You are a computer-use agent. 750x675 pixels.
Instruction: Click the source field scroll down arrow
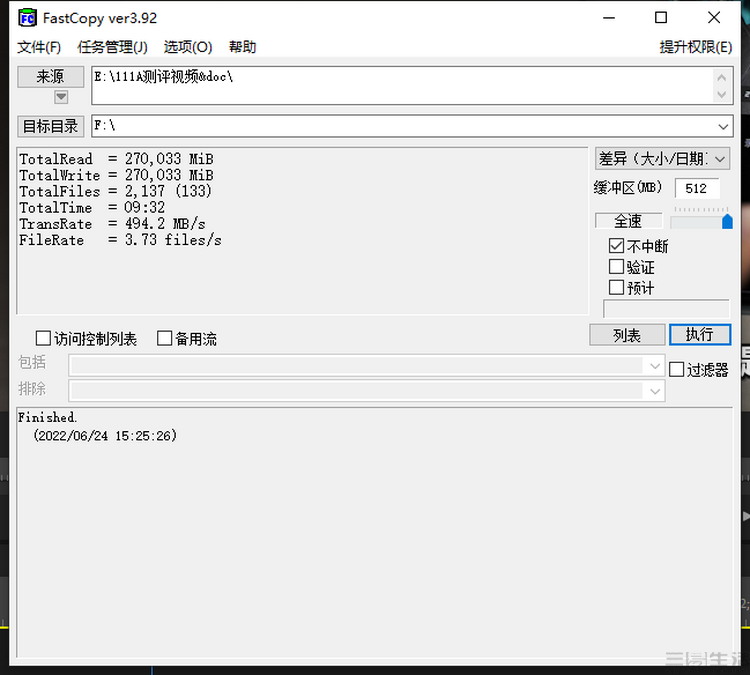click(722, 95)
